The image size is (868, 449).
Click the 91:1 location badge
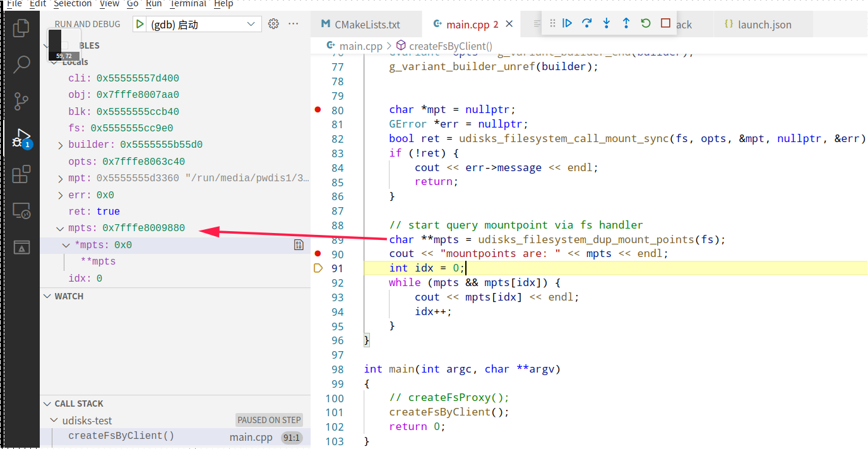292,437
